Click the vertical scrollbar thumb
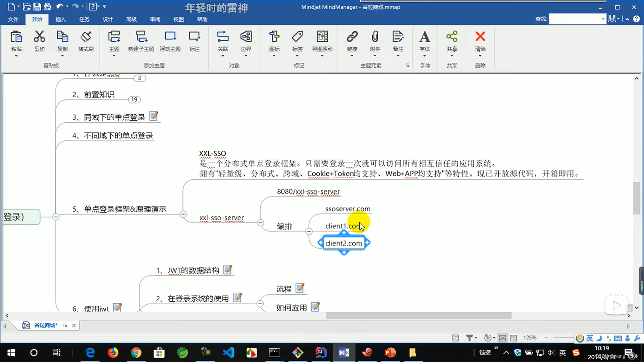The width and height of the screenshot is (644, 362). [x=636, y=198]
